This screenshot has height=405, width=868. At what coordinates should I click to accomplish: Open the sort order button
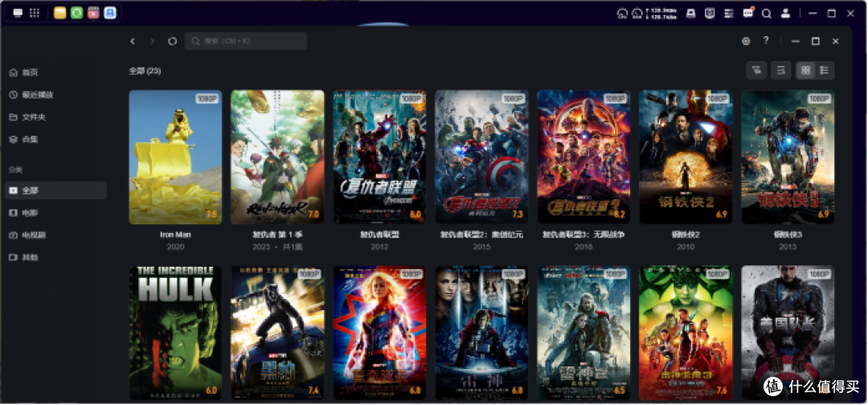781,70
